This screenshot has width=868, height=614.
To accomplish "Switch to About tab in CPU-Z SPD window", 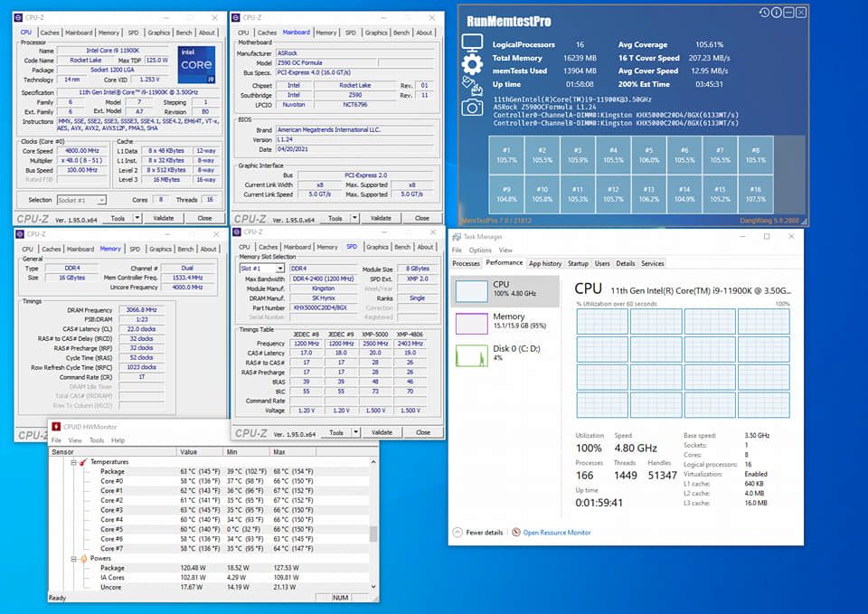I will [425, 247].
